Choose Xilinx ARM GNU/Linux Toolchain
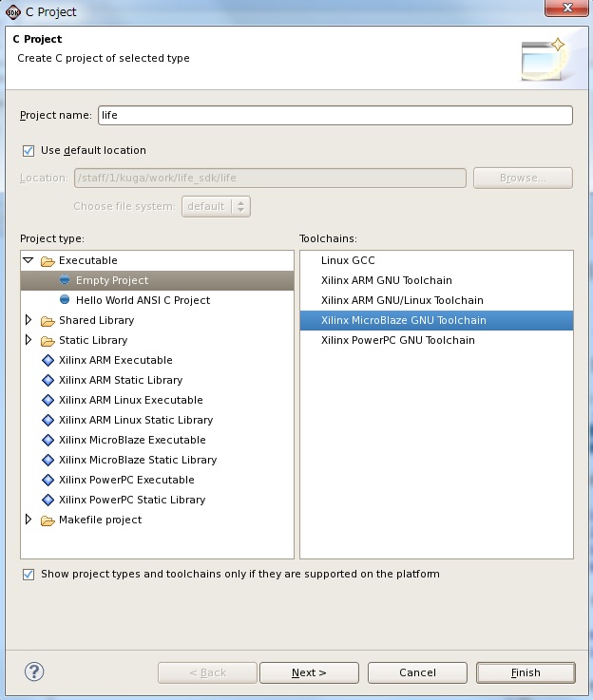The width and height of the screenshot is (593, 700). 437,300
